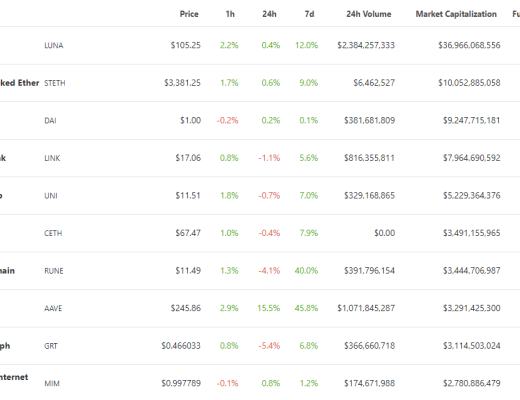This screenshot has height=400, width=520.
Task: Select the STETH ticker symbol
Action: [55, 83]
